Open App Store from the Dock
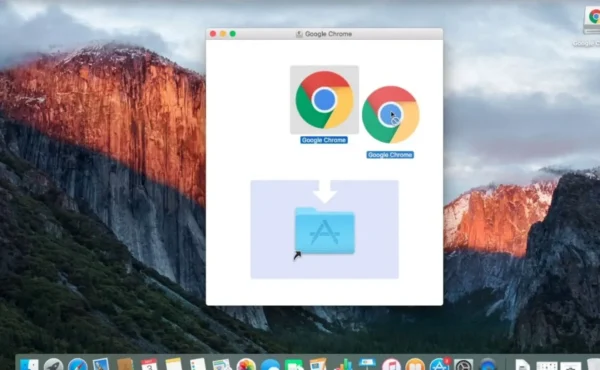The image size is (600, 370). (x=439, y=364)
